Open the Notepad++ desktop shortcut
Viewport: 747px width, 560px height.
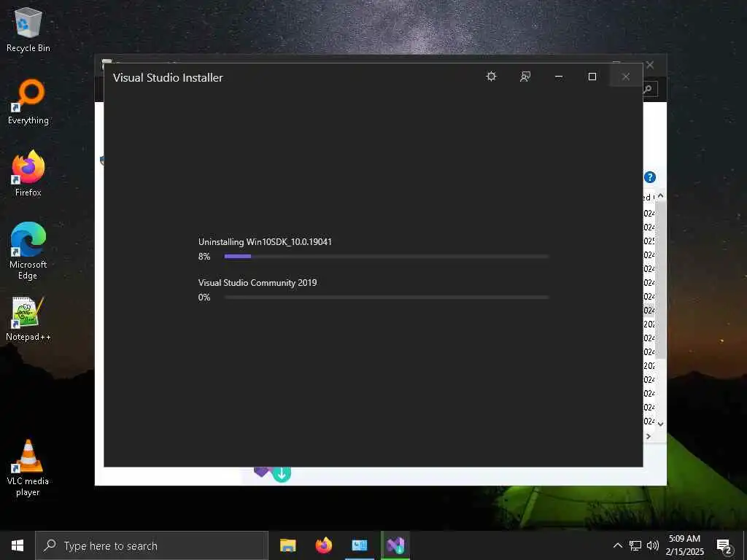[28, 319]
